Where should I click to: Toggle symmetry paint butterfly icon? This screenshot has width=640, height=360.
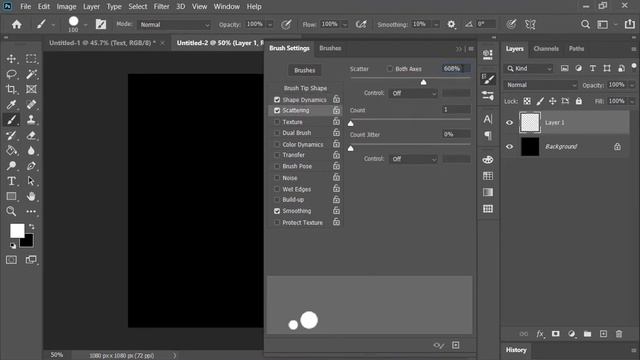click(530, 24)
